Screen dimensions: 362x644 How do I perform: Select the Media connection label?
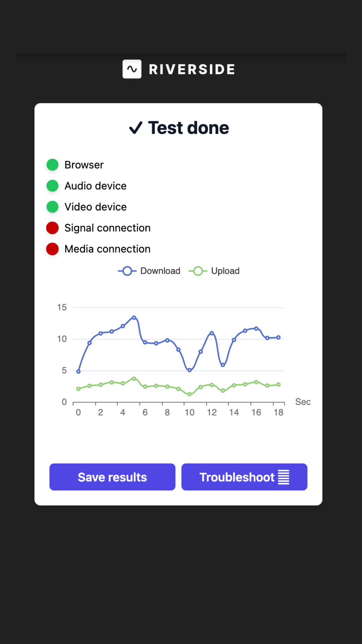pos(107,249)
